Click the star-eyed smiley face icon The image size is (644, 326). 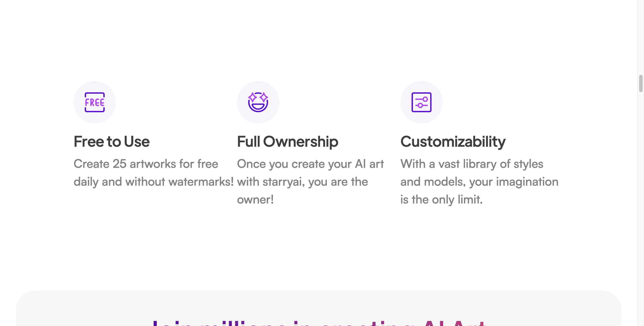tap(258, 102)
